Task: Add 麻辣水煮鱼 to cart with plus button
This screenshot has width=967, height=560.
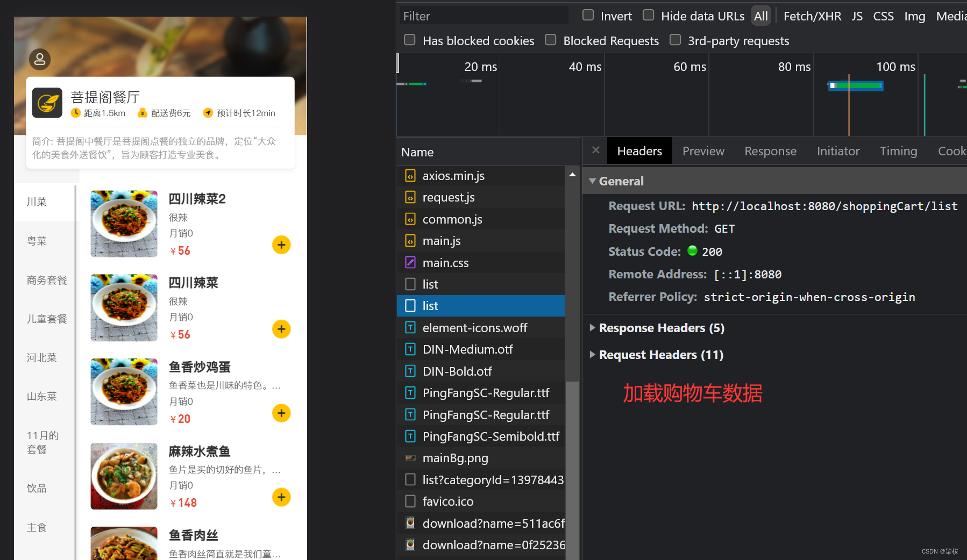Action: 281,497
